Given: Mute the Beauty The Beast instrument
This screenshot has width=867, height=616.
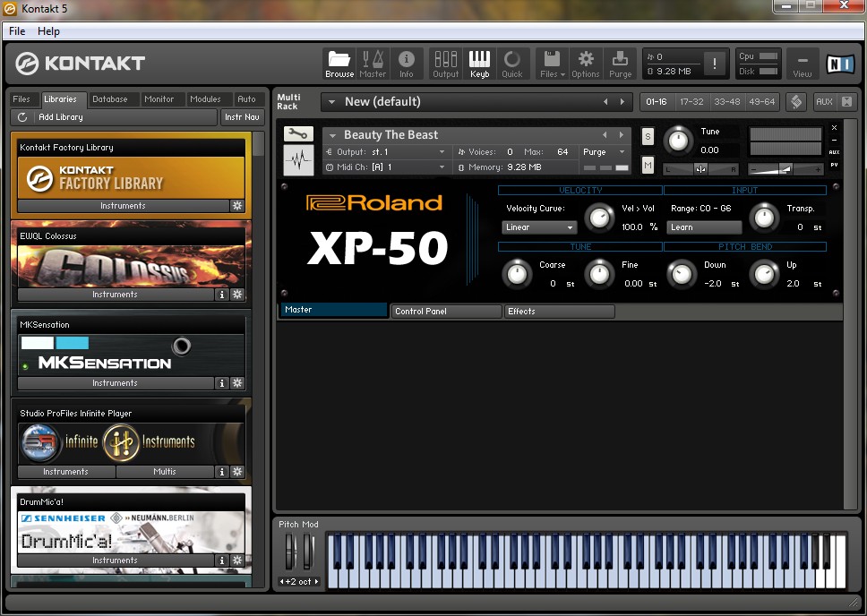Looking at the screenshot, I should (648, 165).
